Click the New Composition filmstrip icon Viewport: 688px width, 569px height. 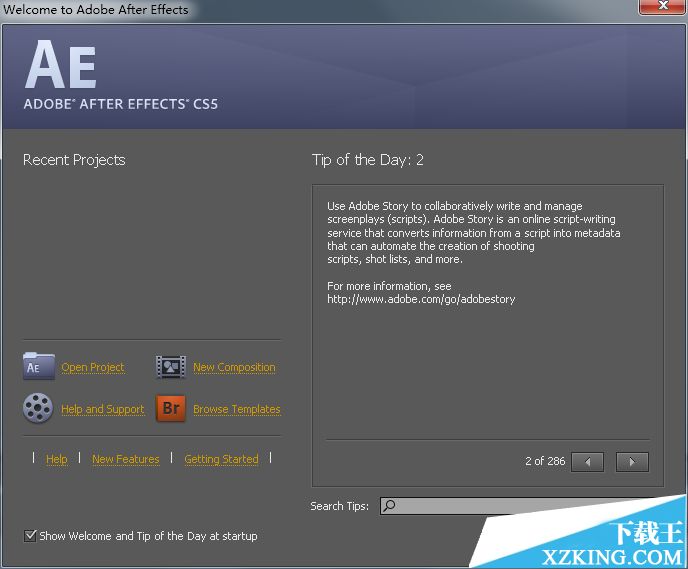(171, 367)
